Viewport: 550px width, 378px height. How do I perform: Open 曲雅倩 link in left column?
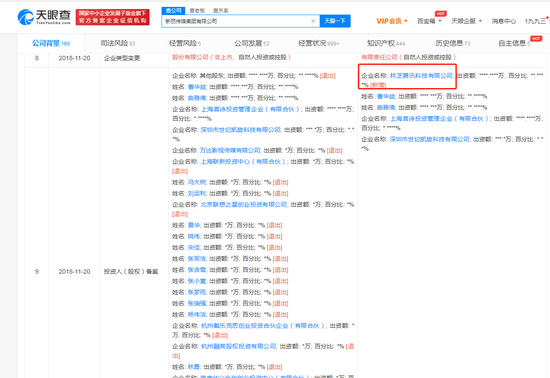click(x=197, y=98)
